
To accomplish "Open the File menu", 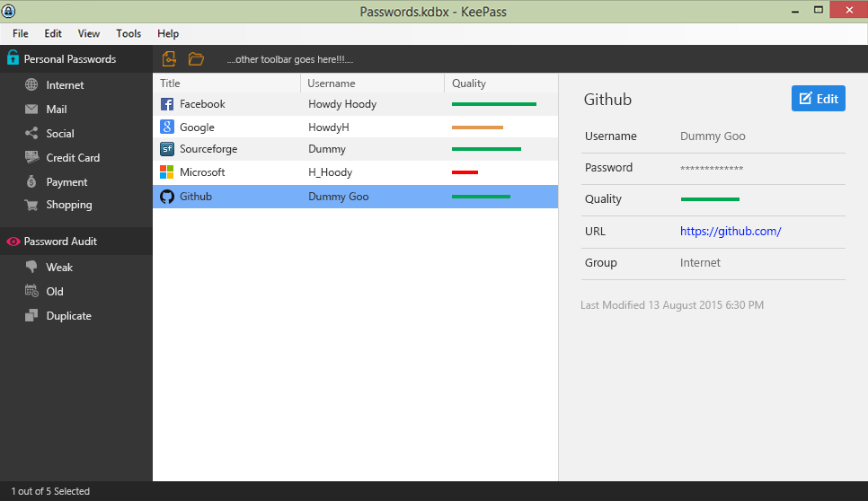I will point(20,33).
